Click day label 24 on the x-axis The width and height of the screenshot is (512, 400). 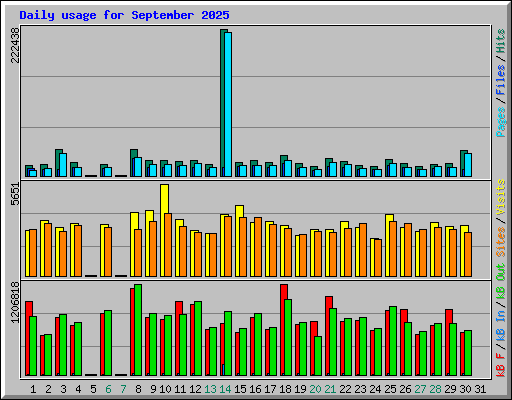coord(375,389)
